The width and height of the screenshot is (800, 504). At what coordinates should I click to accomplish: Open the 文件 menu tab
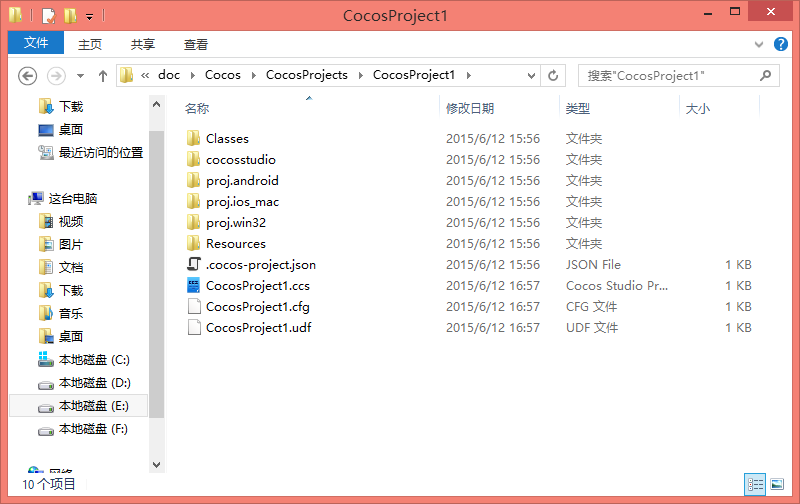(x=36, y=42)
